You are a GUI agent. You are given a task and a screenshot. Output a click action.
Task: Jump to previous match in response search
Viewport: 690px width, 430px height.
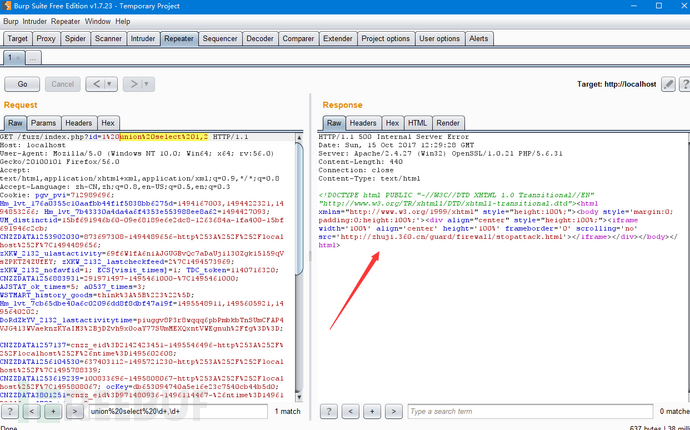point(350,412)
